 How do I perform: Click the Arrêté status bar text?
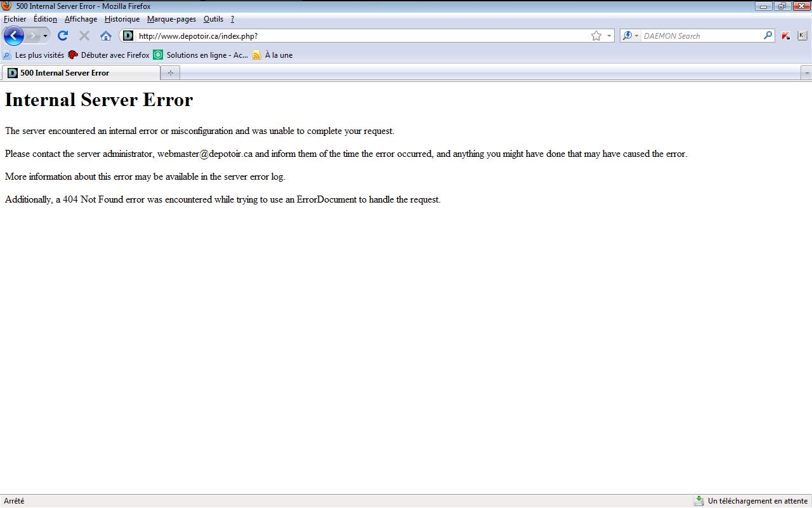(x=14, y=501)
